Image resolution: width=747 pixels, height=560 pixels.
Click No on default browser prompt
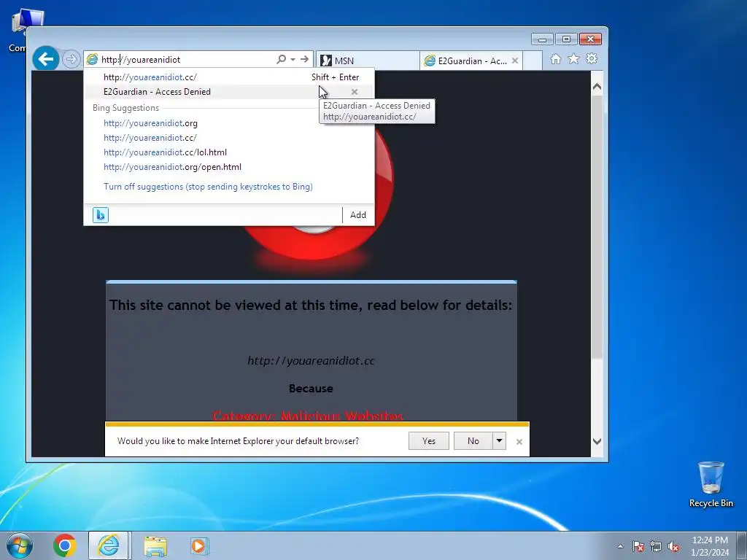[473, 441]
